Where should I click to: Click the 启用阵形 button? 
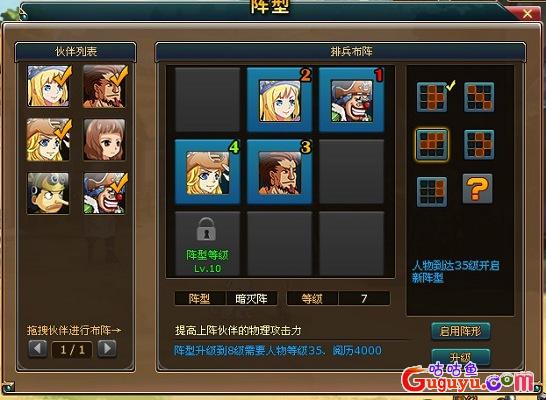pos(460,331)
